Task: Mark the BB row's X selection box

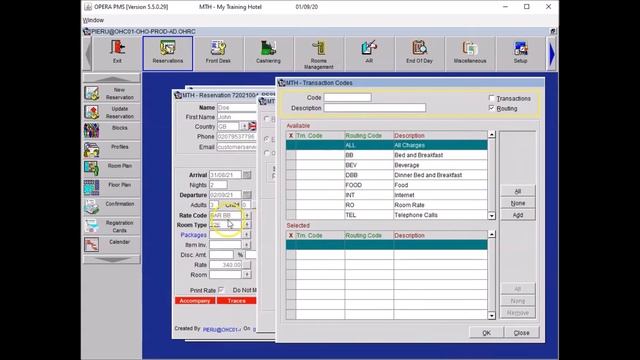Action: [291, 155]
